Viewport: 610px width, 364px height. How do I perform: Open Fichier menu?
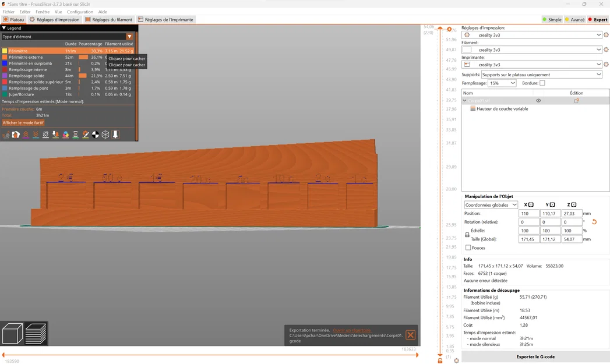(9, 12)
